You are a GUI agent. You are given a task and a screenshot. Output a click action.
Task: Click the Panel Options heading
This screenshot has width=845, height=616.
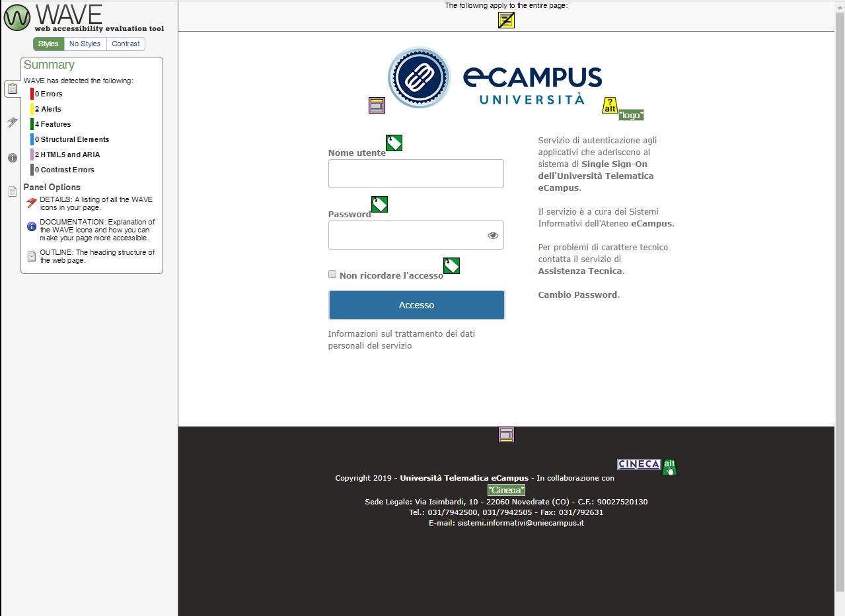52,187
